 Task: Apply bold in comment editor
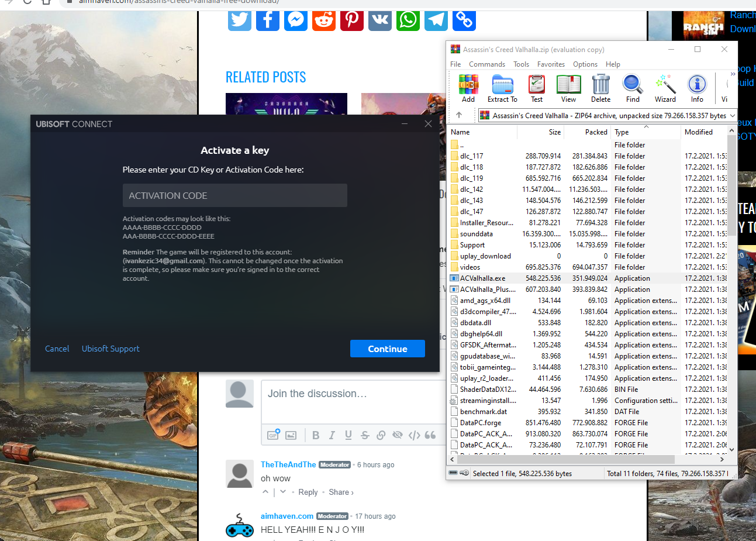click(x=316, y=435)
